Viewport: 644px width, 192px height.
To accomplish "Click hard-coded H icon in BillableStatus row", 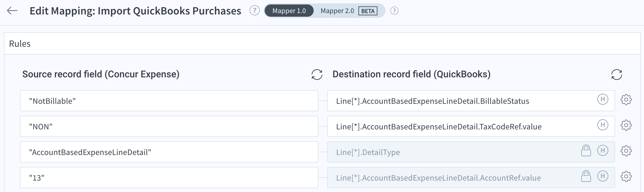I will pos(603,99).
